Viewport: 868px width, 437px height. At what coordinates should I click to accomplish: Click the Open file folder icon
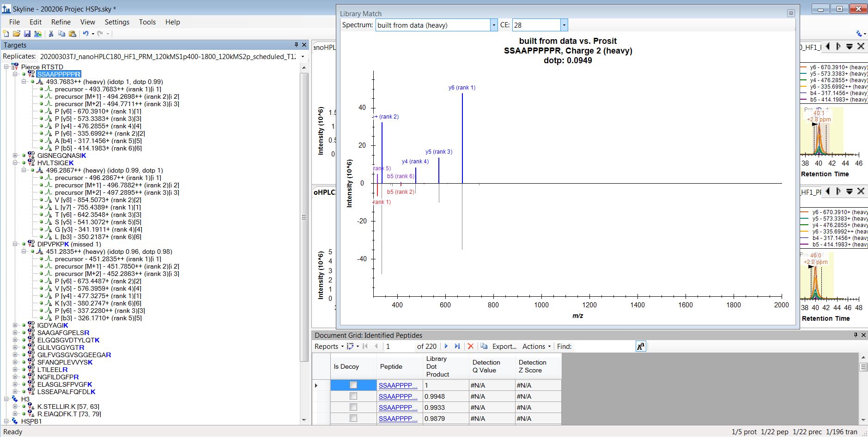(17, 34)
